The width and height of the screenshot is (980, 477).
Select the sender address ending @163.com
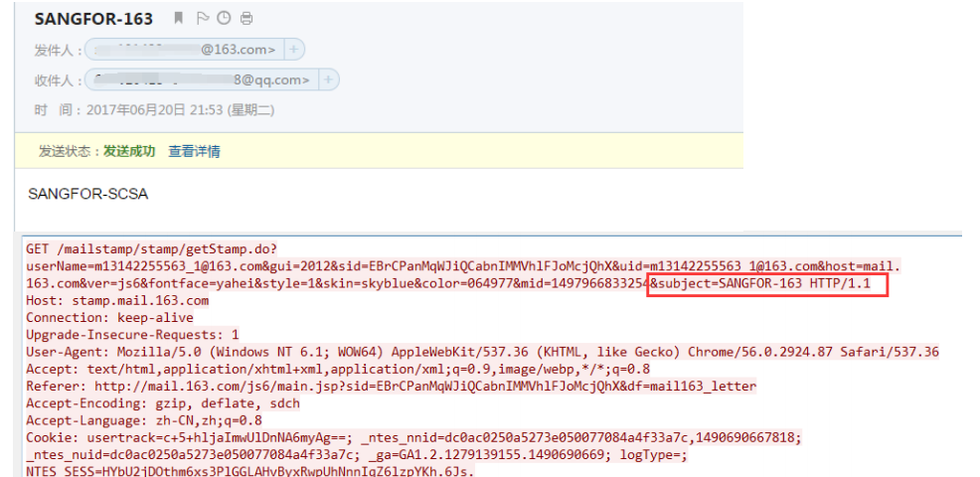185,50
